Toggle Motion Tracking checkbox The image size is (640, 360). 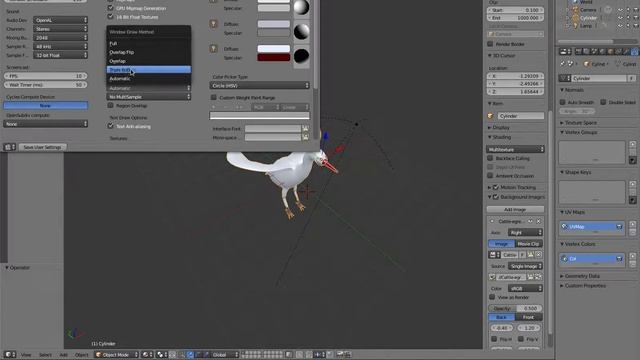[x=496, y=187]
